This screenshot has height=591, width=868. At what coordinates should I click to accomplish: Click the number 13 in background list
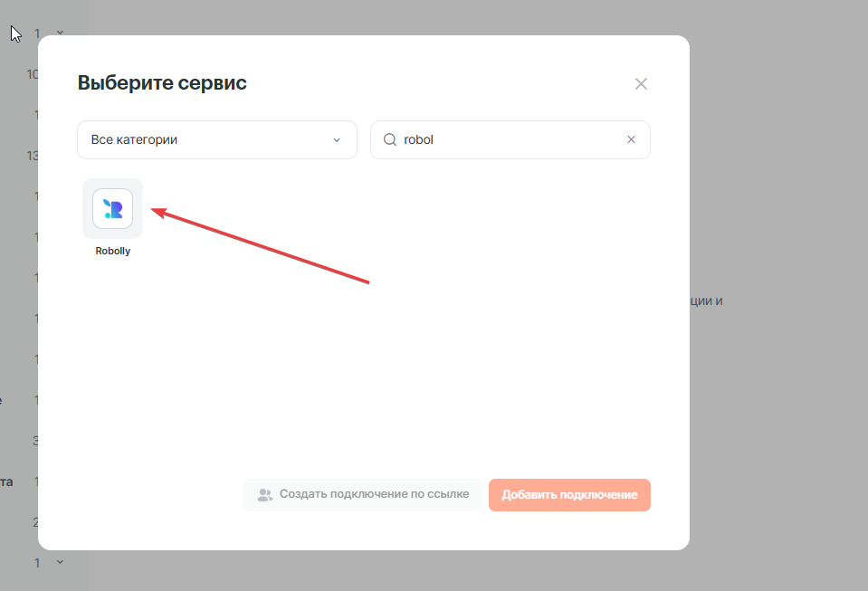pos(33,156)
